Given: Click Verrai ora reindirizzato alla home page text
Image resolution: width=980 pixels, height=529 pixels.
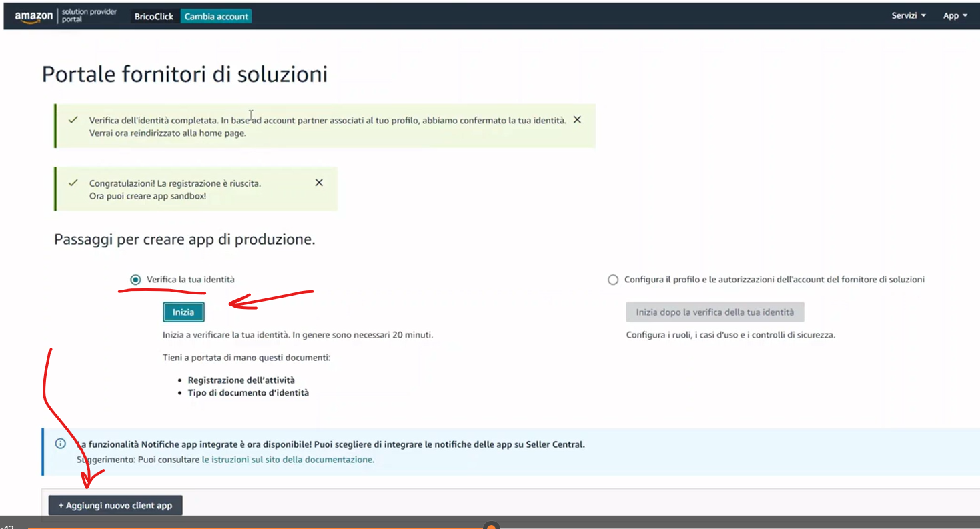Looking at the screenshot, I should (x=167, y=133).
